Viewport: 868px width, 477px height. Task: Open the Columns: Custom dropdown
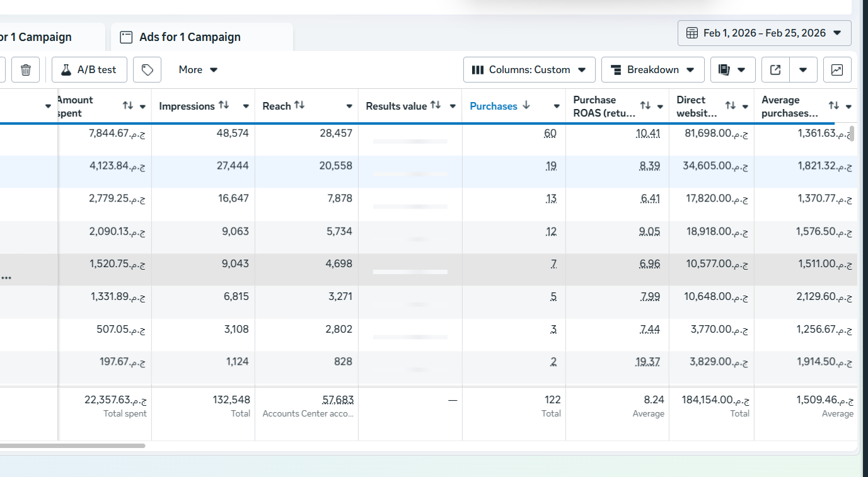tap(529, 70)
